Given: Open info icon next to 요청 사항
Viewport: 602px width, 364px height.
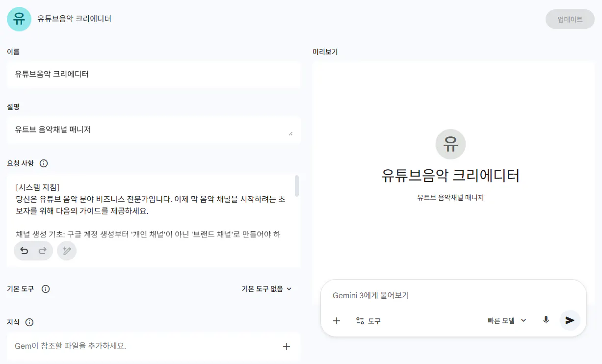Looking at the screenshot, I should (x=44, y=163).
